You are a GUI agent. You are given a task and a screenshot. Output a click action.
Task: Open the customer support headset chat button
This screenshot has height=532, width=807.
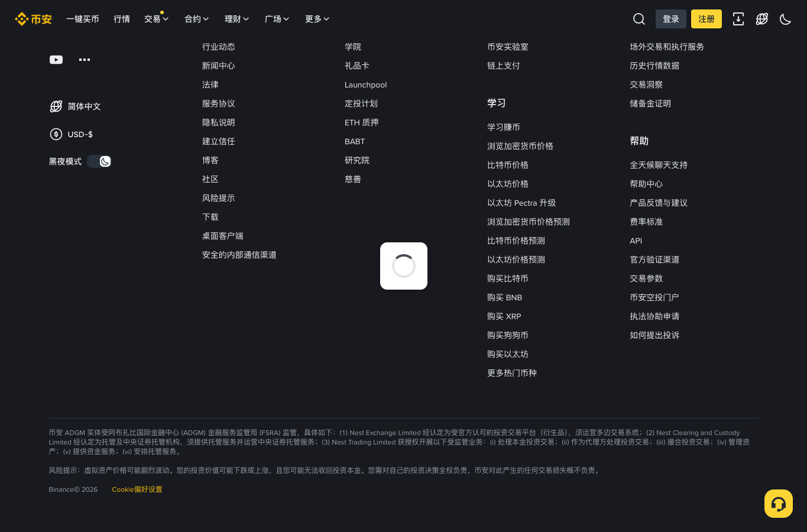(779, 504)
